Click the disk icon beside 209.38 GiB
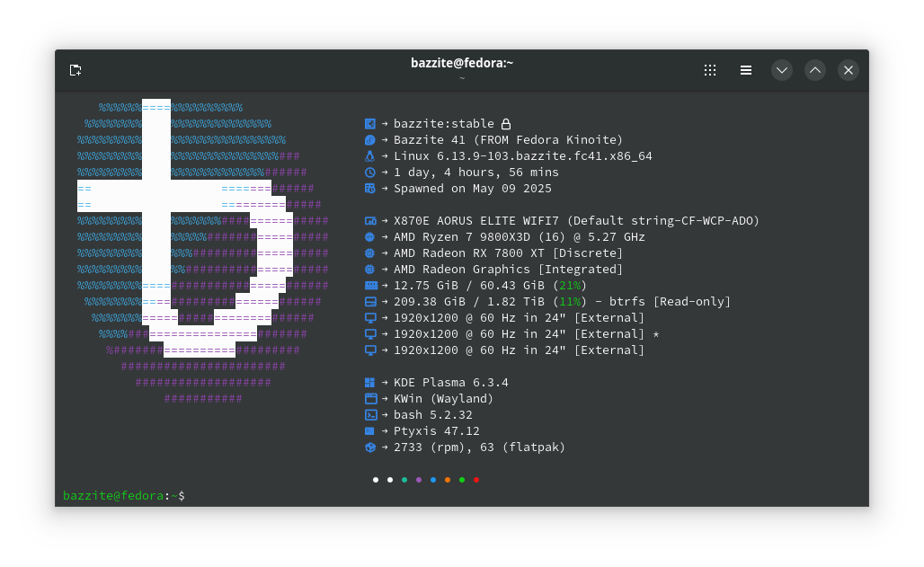 pos(370,302)
